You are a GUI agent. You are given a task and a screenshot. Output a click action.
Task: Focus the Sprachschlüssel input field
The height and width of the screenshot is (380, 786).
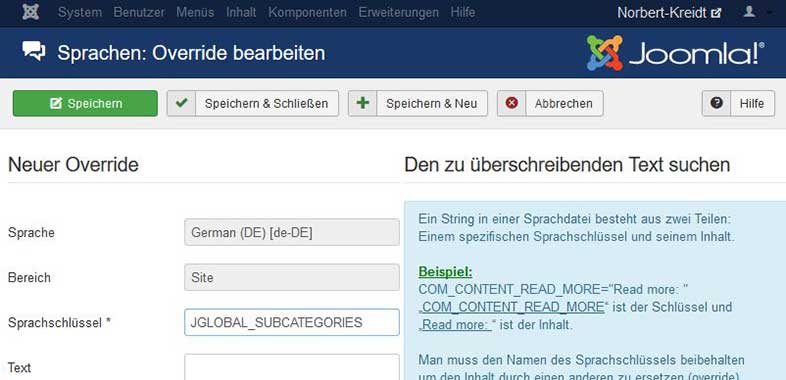pos(292,322)
